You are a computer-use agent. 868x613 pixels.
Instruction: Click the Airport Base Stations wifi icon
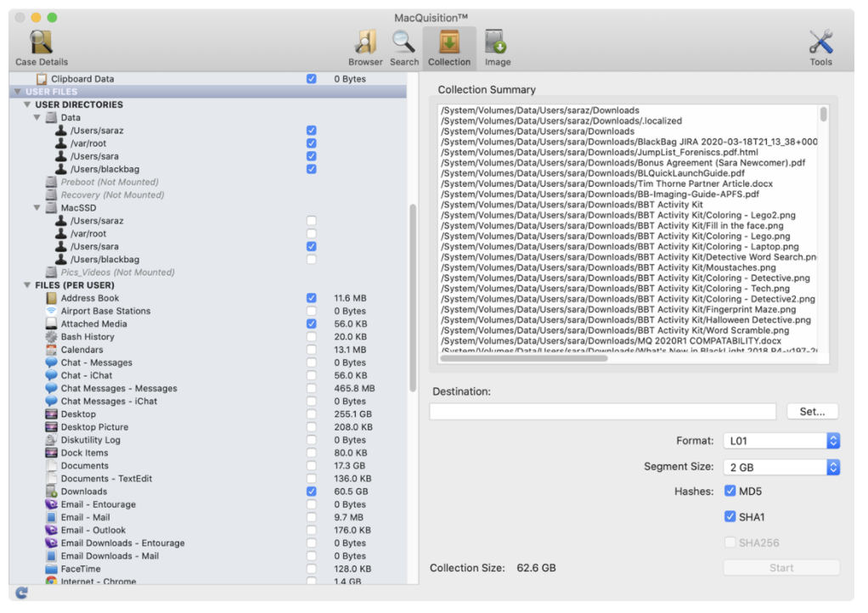(52, 311)
